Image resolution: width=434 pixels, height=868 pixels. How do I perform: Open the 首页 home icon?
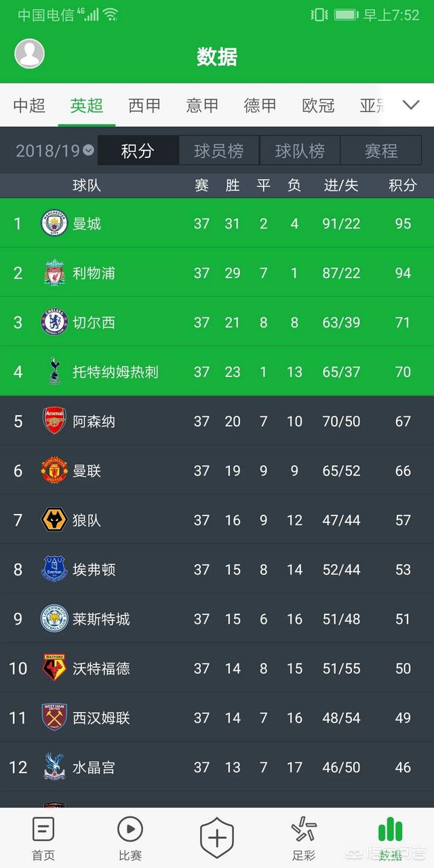click(x=43, y=838)
